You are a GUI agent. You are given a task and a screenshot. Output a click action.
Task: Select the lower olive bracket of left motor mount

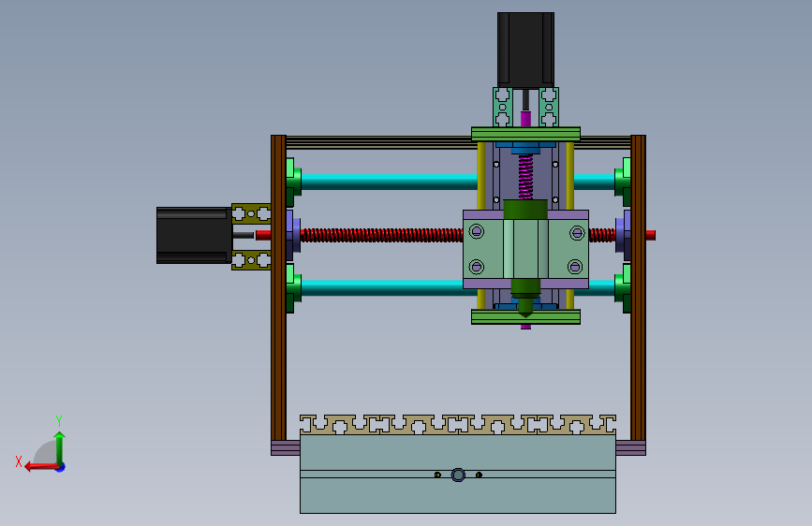(251, 259)
